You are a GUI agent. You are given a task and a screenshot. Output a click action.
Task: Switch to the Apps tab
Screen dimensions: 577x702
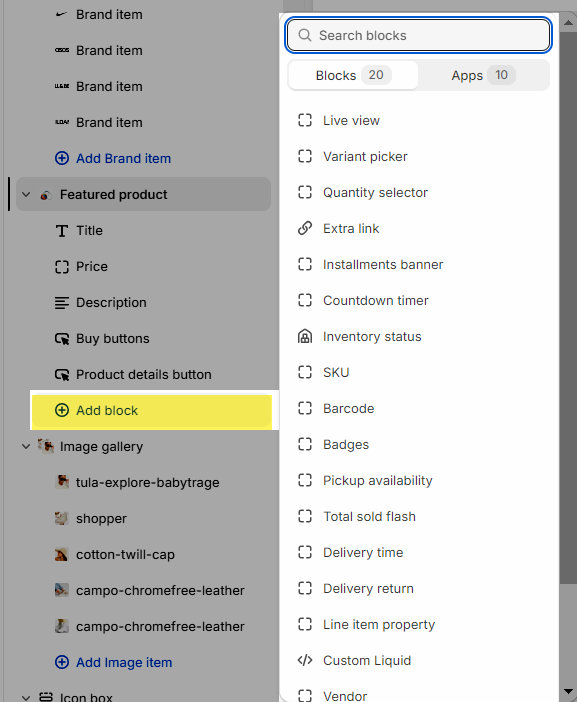483,75
